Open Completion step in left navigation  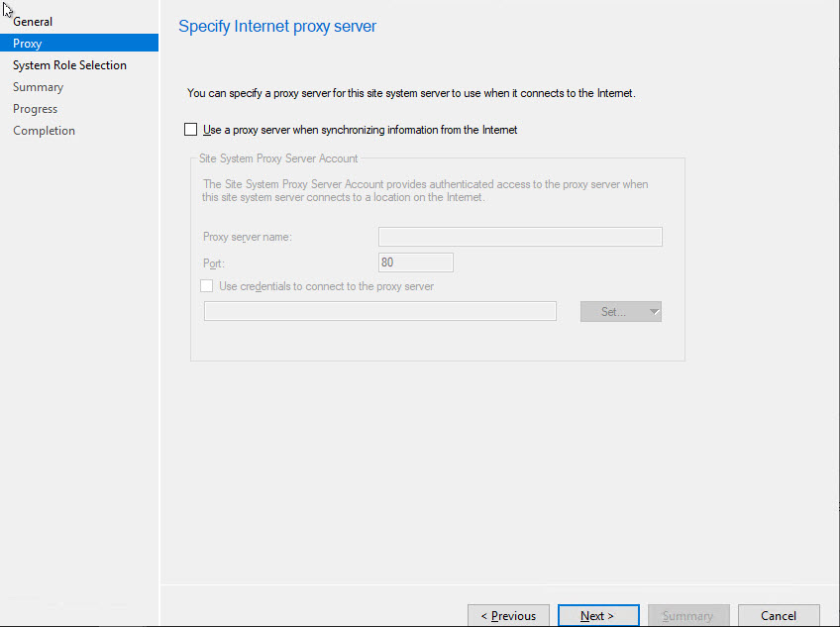[x=44, y=131]
